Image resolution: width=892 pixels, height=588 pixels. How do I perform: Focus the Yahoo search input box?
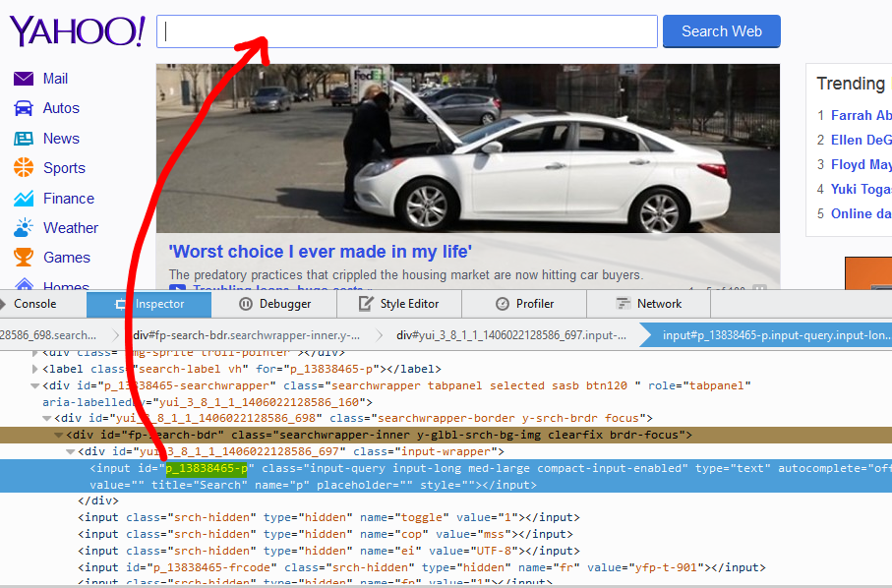407,31
